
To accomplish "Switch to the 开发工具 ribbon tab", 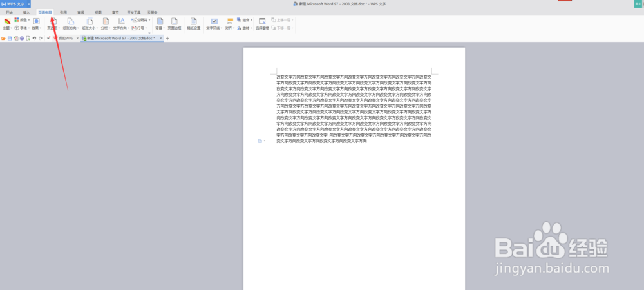I will 133,12.
